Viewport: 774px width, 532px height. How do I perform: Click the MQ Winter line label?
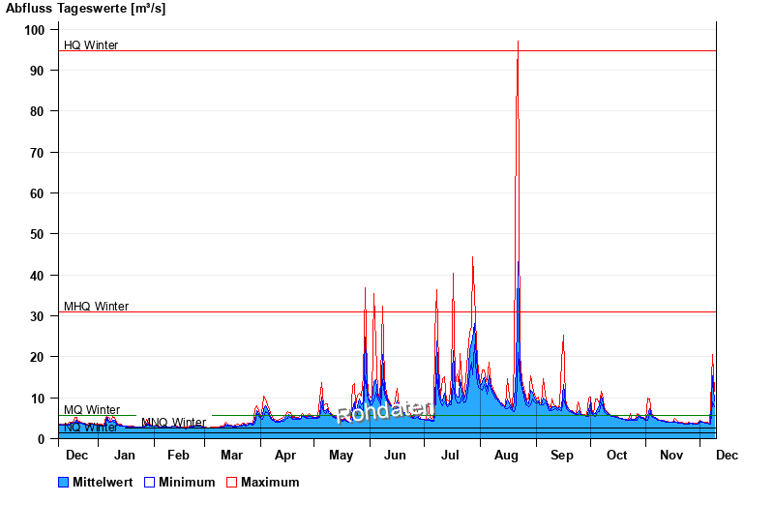tap(92, 410)
